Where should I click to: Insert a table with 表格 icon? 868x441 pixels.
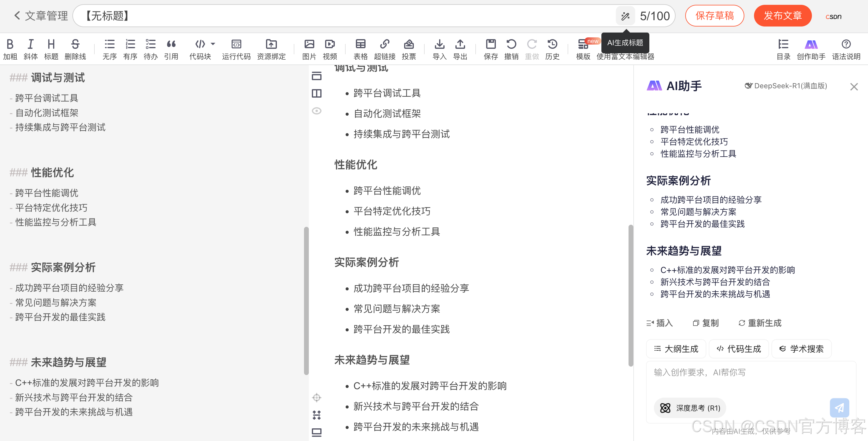[360, 45]
